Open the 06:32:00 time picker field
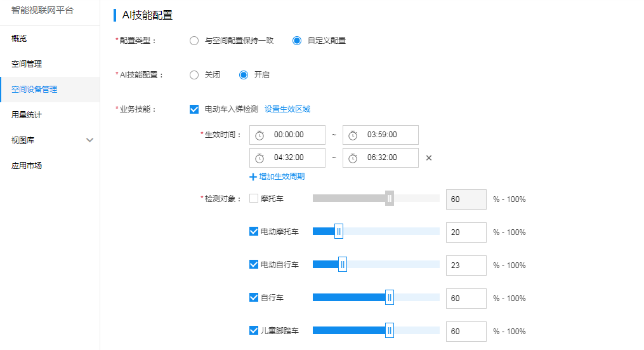Viewport: 644px width, 350px height. pyautogui.click(x=380, y=158)
